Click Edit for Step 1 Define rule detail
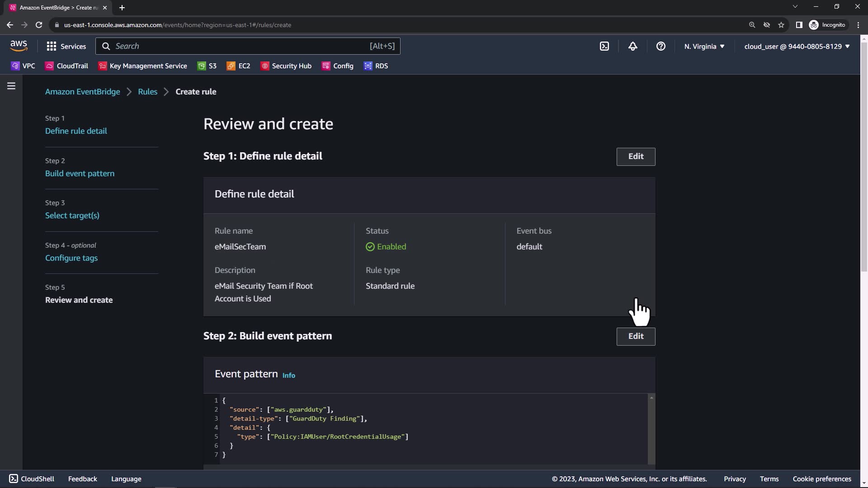868x488 pixels. tap(636, 156)
